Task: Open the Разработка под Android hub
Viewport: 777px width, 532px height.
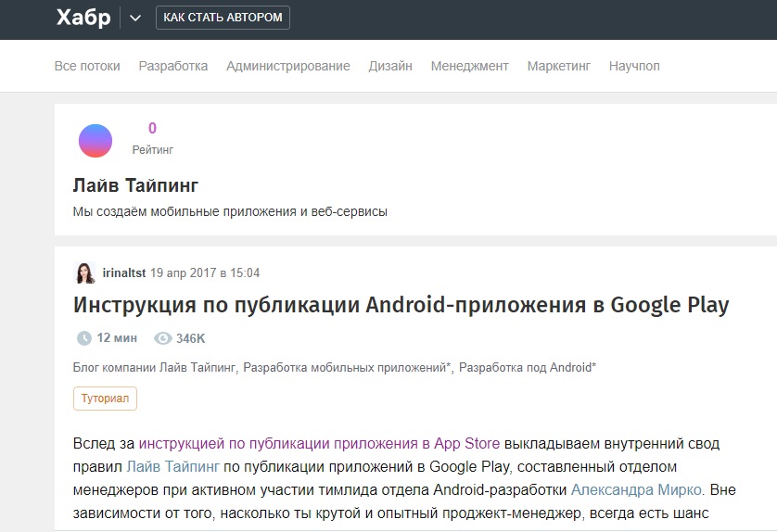Action: point(528,368)
